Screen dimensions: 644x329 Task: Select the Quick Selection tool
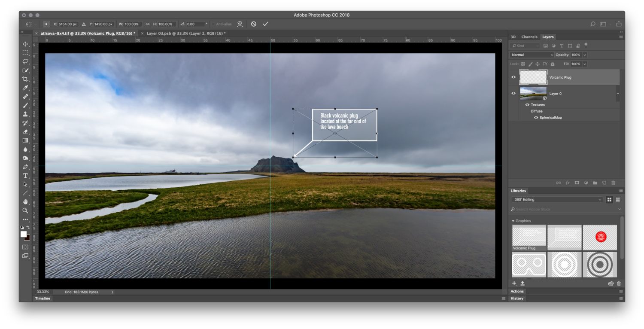pos(25,70)
